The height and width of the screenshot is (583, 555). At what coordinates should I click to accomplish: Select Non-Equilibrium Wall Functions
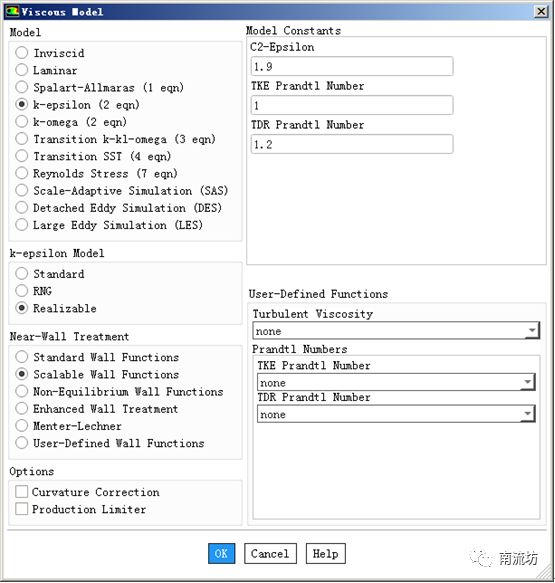coord(22,391)
